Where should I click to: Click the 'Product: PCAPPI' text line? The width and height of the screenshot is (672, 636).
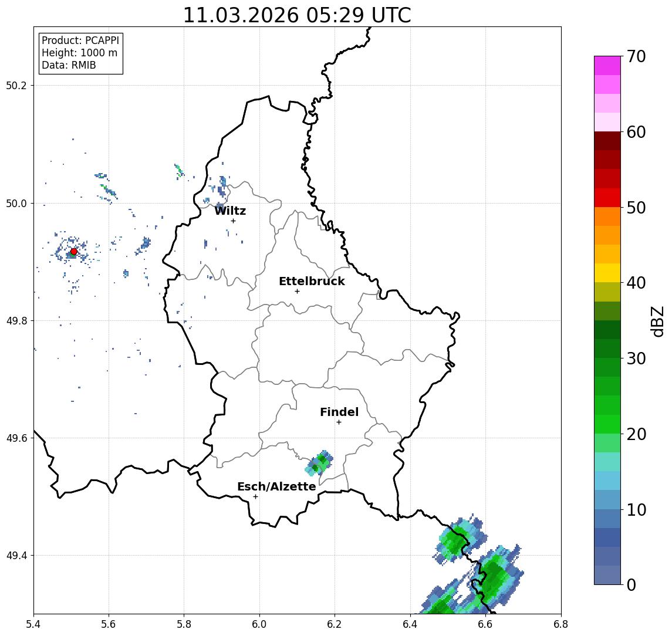(80, 40)
